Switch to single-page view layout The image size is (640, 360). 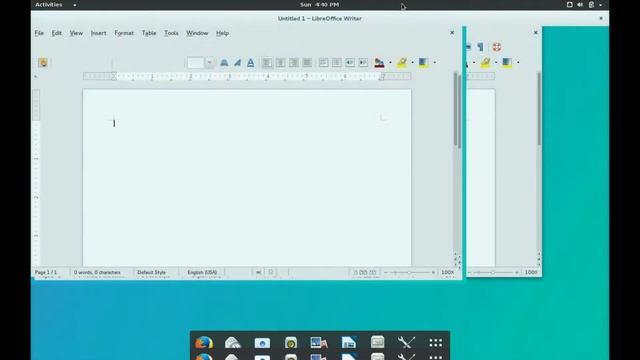pyautogui.click(x=356, y=272)
